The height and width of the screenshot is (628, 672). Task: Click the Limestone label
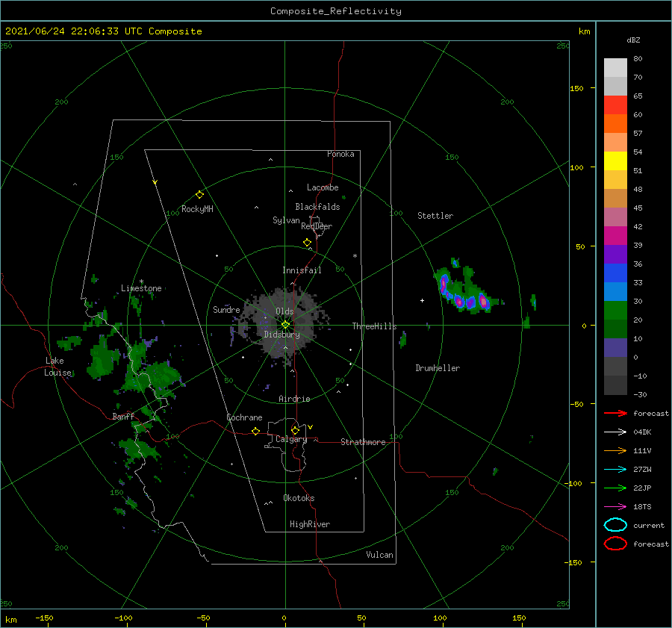click(x=141, y=288)
